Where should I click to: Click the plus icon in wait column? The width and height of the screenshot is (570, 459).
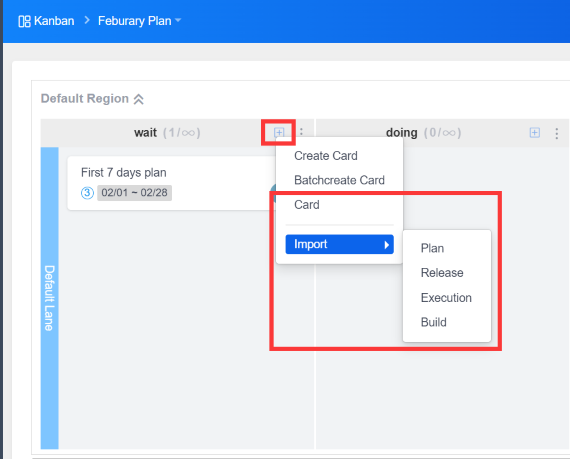(279, 132)
